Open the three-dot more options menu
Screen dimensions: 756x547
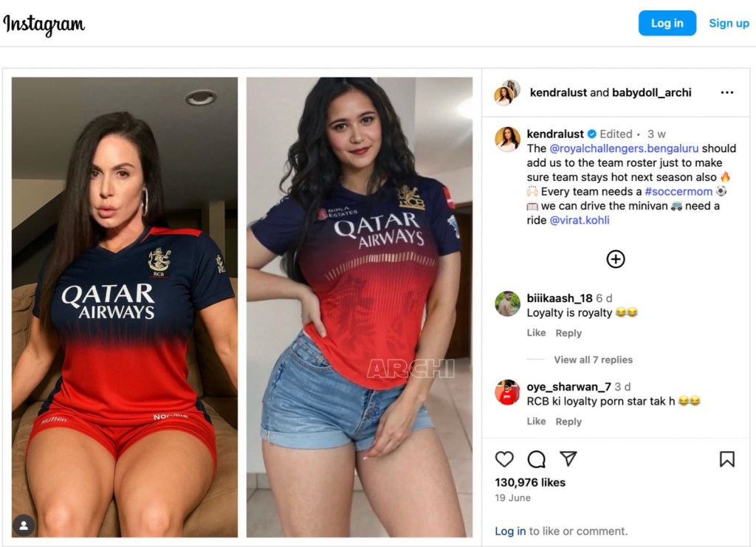click(727, 92)
